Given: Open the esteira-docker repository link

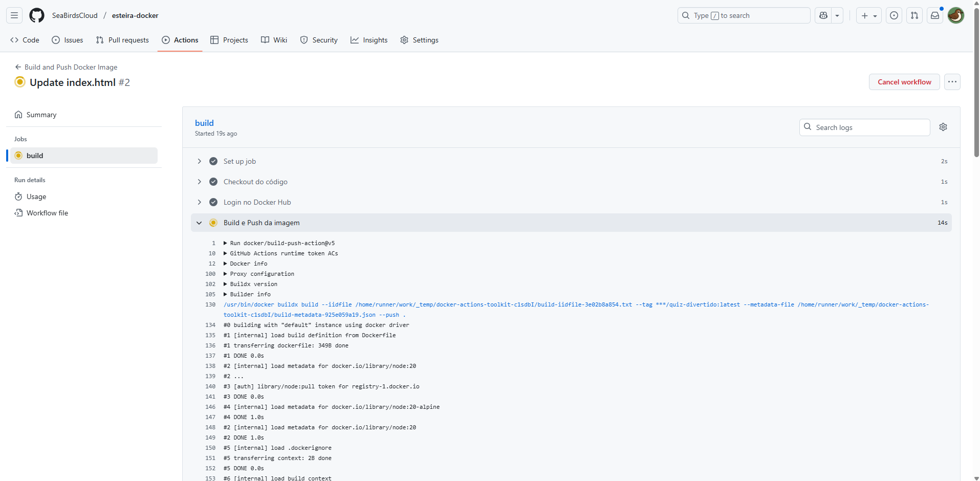Looking at the screenshot, I should (x=135, y=15).
